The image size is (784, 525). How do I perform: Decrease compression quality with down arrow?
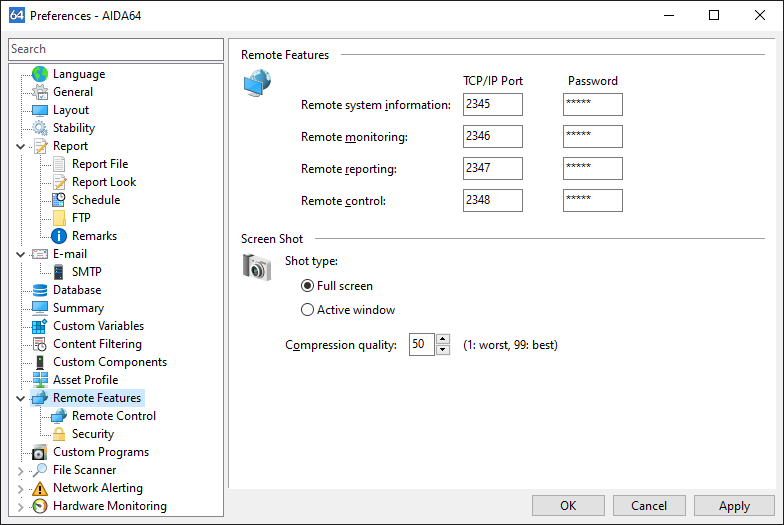[x=442, y=350]
